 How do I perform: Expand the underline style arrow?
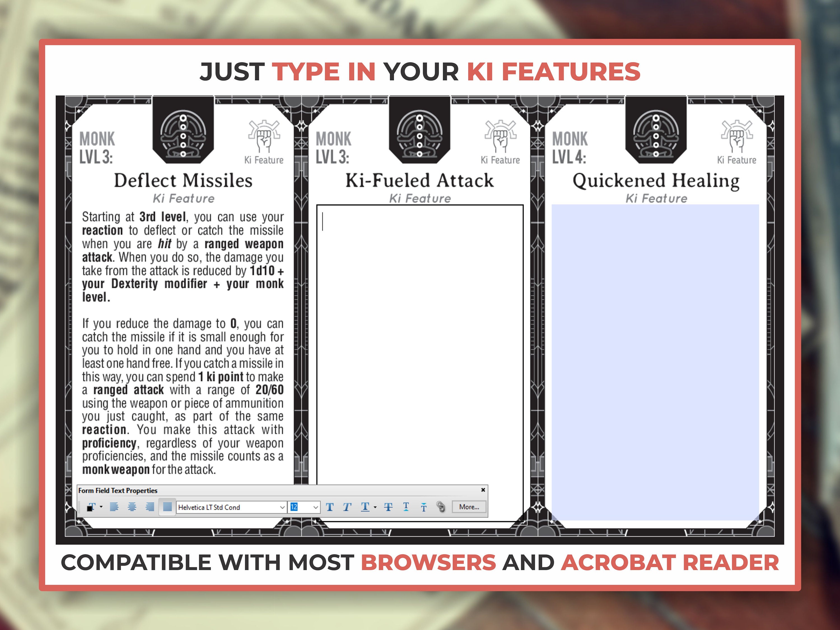[x=375, y=507]
